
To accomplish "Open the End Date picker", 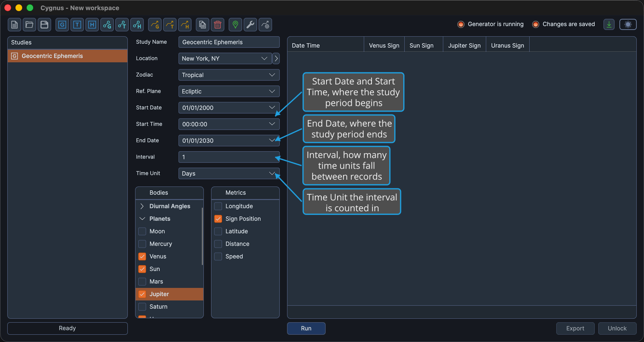I will coord(229,141).
